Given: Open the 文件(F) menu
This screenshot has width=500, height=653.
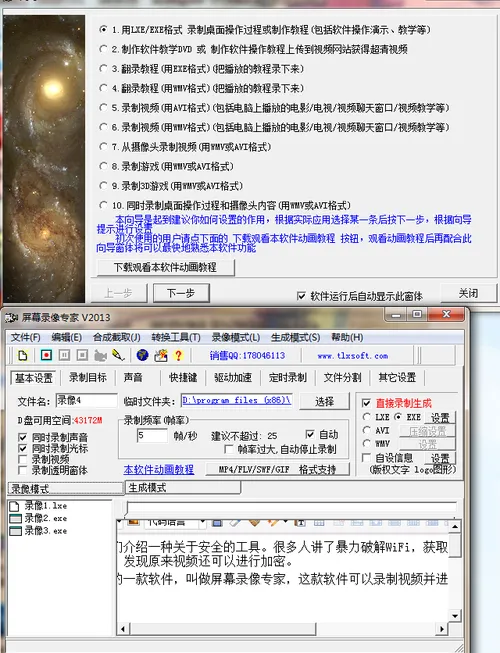Looking at the screenshot, I should click(26, 337).
